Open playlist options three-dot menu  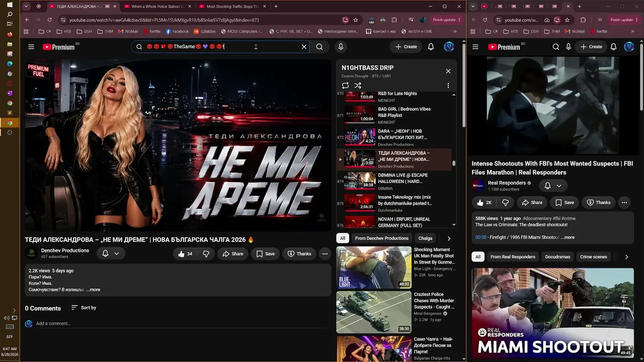pos(448,85)
